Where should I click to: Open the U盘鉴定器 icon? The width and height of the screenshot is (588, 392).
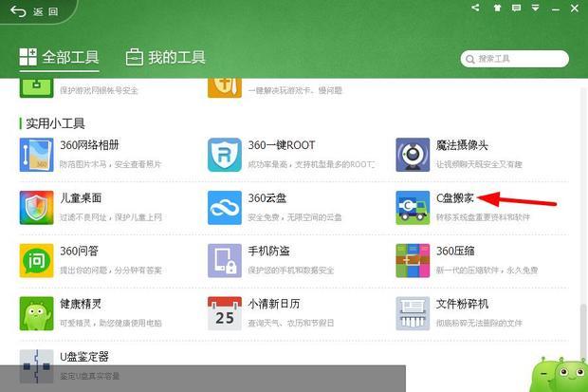click(36, 366)
